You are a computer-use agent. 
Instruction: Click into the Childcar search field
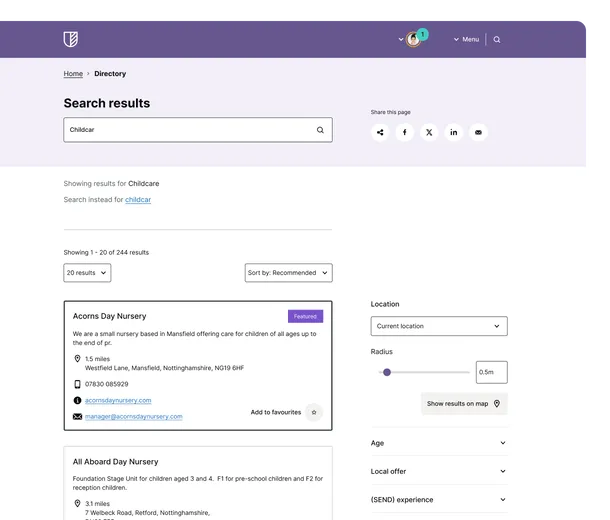tap(198, 130)
